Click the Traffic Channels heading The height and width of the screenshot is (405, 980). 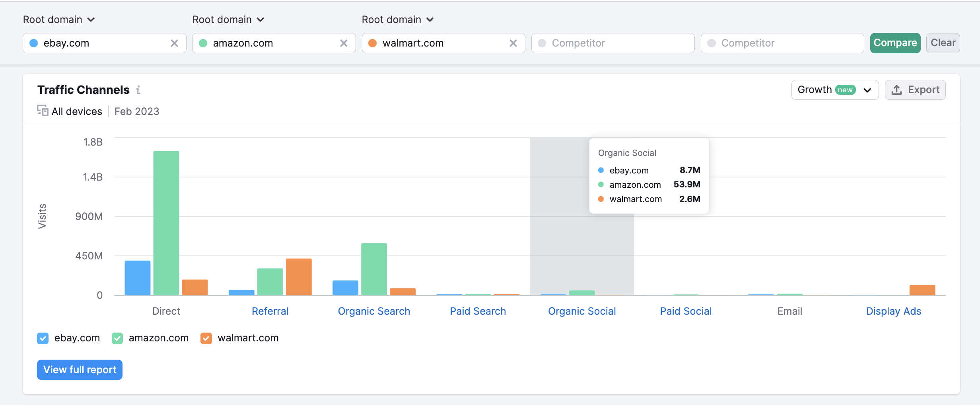84,90
